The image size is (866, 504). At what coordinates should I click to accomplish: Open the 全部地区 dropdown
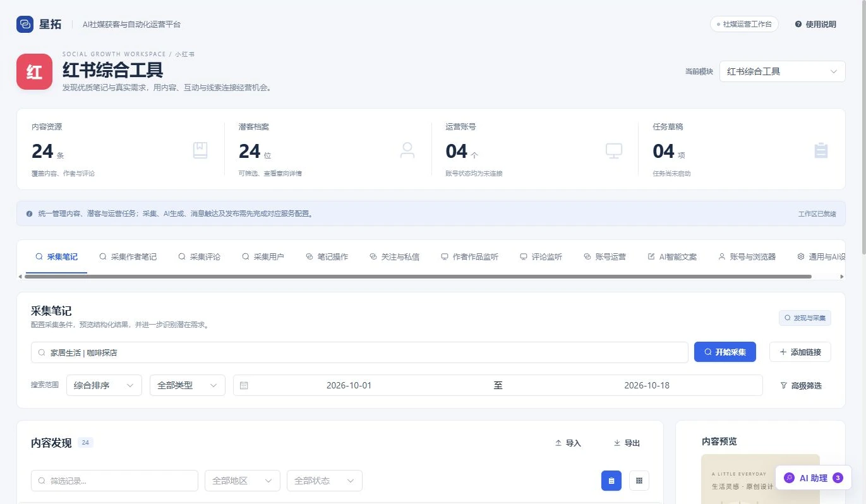[243, 481]
